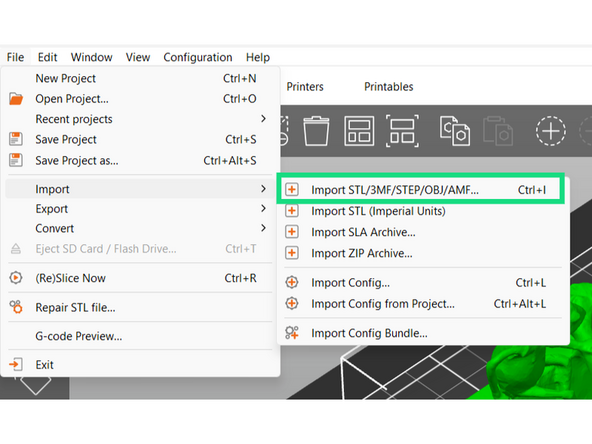This screenshot has height=444, width=592.
Task: Select Recent projects entry
Action: 140,119
